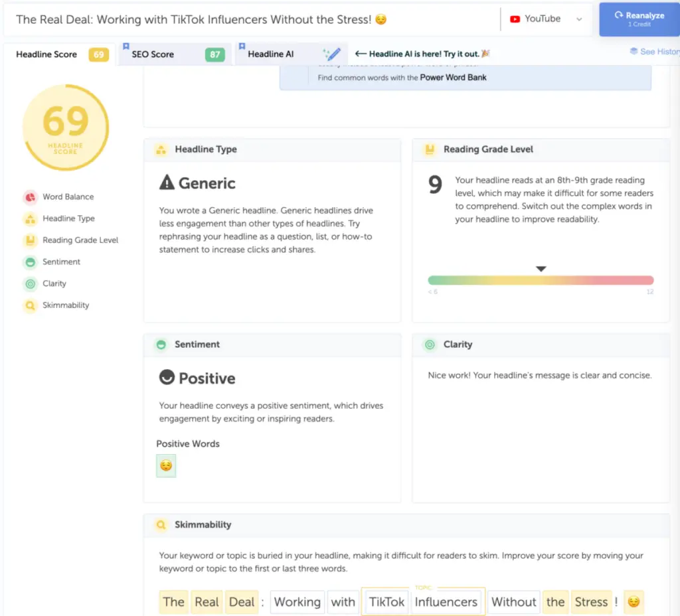Viewport: 680px width, 616px height.
Task: Click the 69 headline score circle
Action: click(66, 127)
